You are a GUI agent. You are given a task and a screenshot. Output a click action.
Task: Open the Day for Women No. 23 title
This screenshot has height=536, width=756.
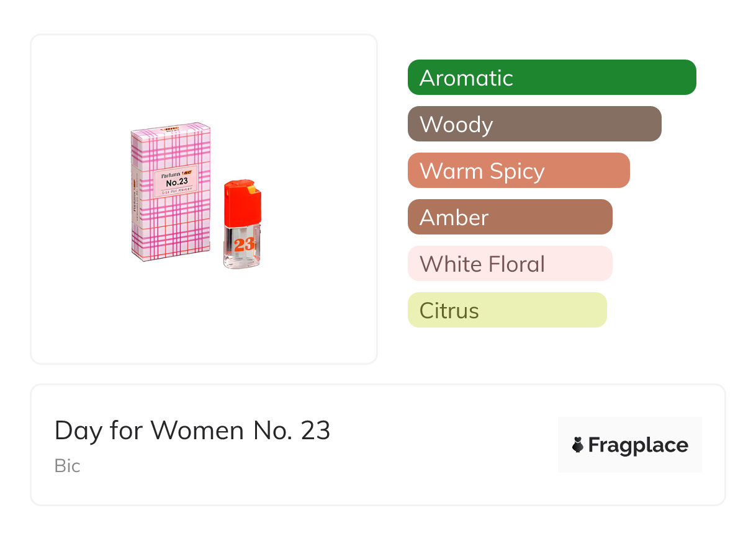pyautogui.click(x=192, y=430)
